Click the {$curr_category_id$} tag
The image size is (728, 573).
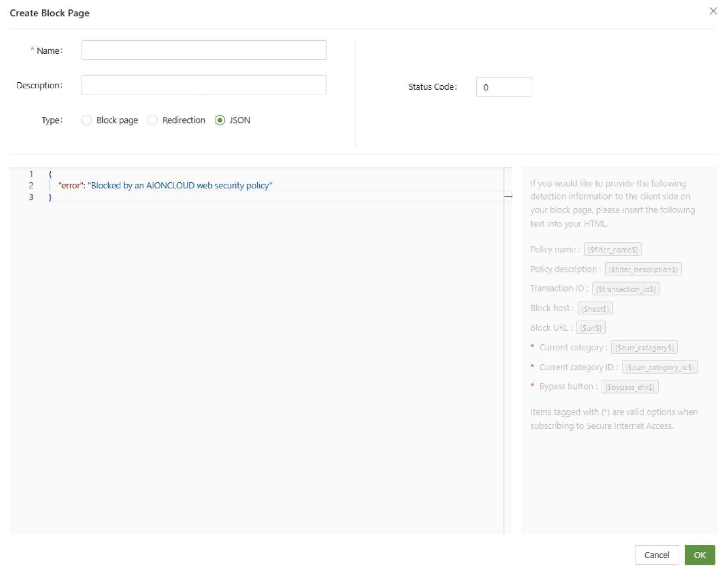660,368
